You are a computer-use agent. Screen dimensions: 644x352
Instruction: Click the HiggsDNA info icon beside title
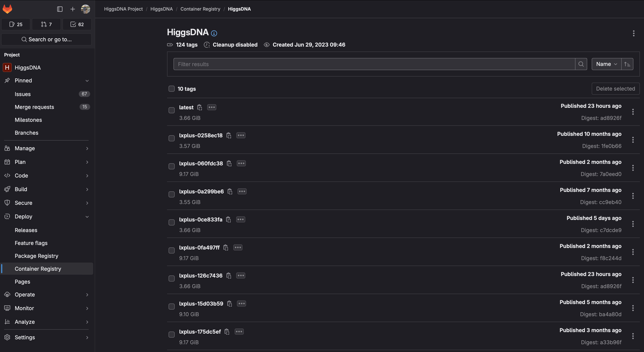click(214, 33)
